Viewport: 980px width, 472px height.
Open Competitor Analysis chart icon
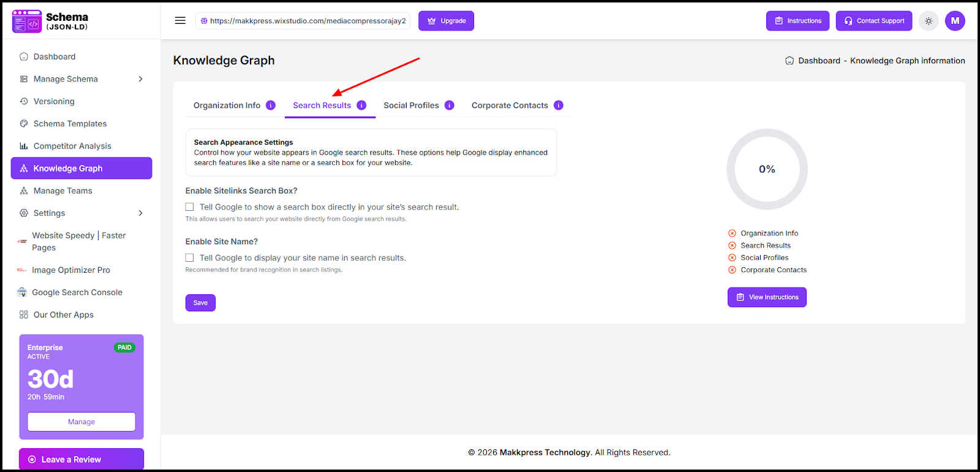(24, 146)
